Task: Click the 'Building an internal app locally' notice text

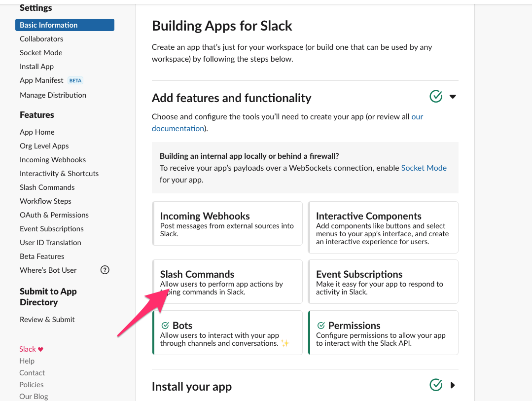Action: click(249, 156)
